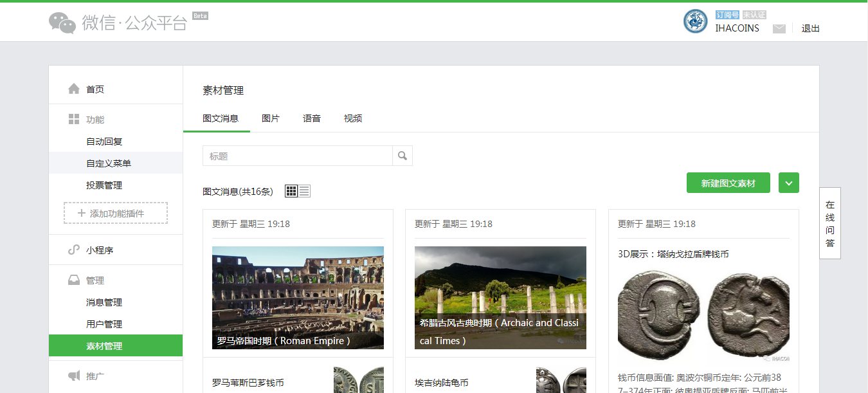Viewport: 868px width, 393px height.
Task: Click the 未认证 badge
Action: click(754, 15)
